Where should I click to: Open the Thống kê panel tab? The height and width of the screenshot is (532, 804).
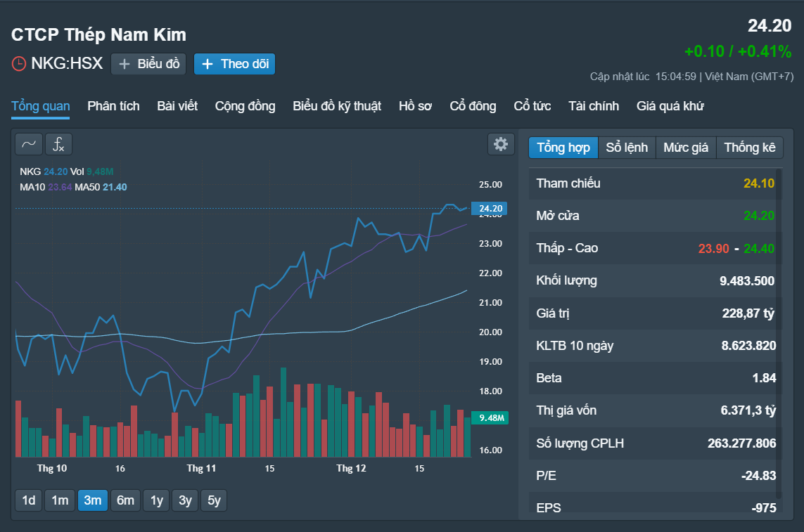[750, 148]
